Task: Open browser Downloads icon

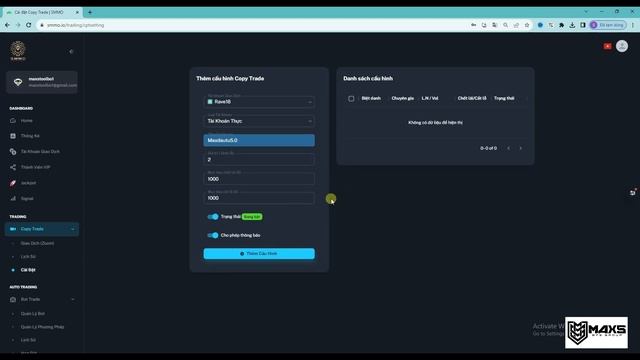Action: tap(572, 25)
